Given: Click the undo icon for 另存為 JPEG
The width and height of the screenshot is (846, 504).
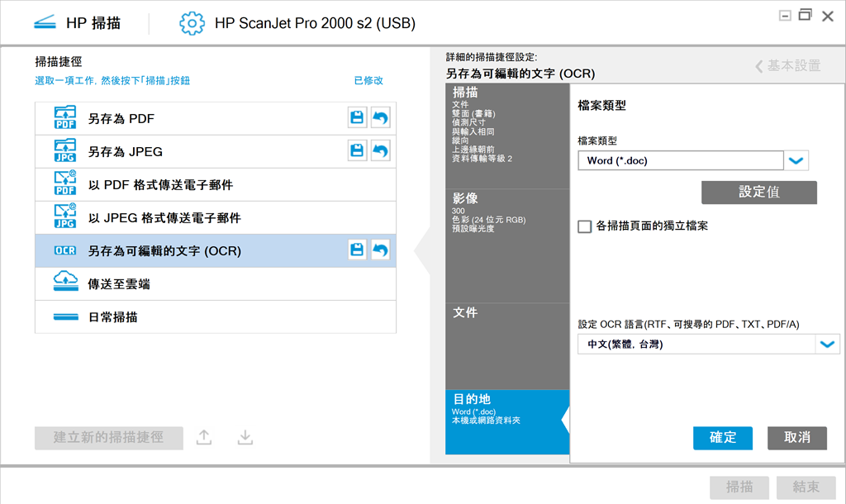Looking at the screenshot, I should (380, 151).
